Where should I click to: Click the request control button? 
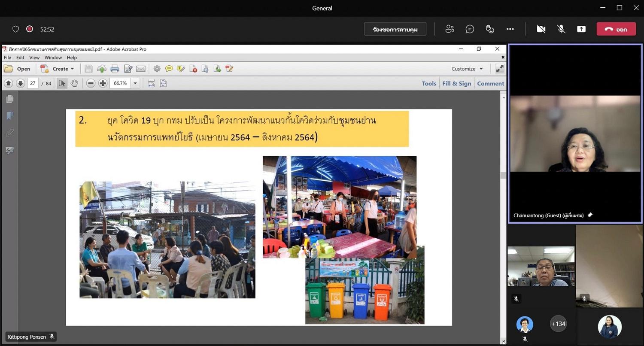[395, 29]
